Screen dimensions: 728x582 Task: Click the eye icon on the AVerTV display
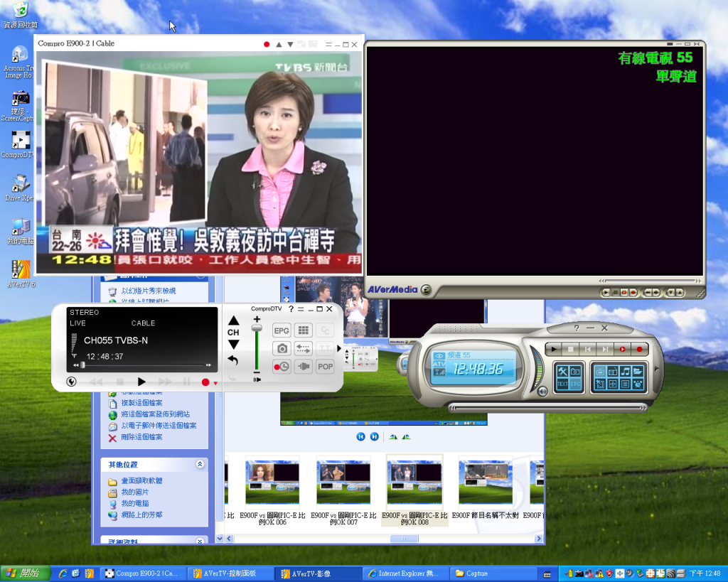[439, 356]
